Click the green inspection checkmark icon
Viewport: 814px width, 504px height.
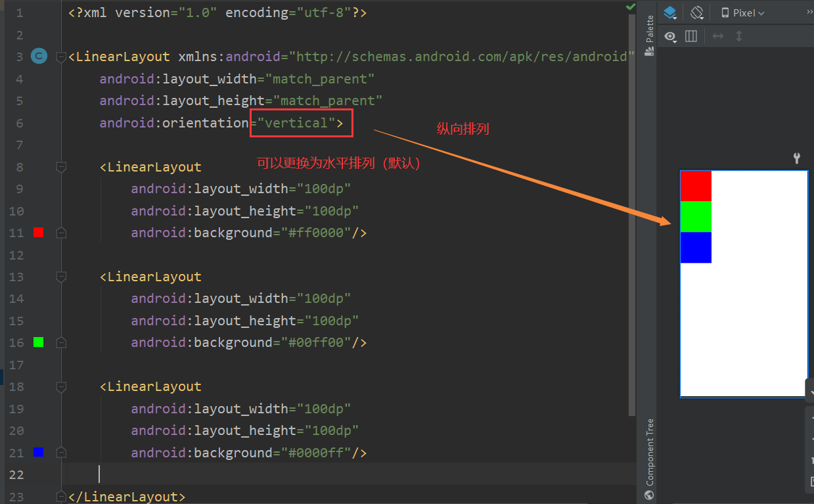tap(631, 7)
